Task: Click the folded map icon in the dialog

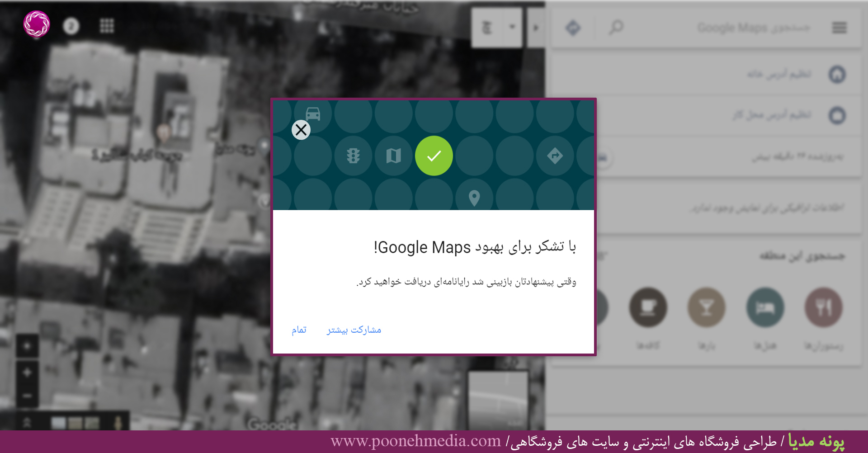Action: click(x=393, y=156)
